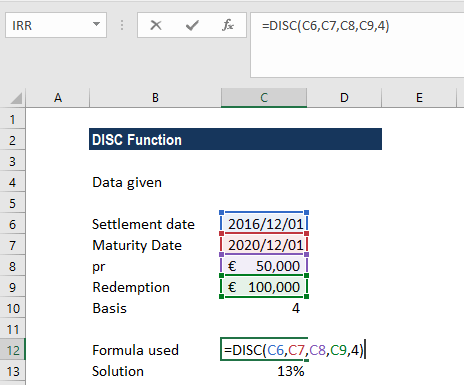The image size is (464, 385).
Task: Click the 'pr' label cell
Action: [x=155, y=266]
